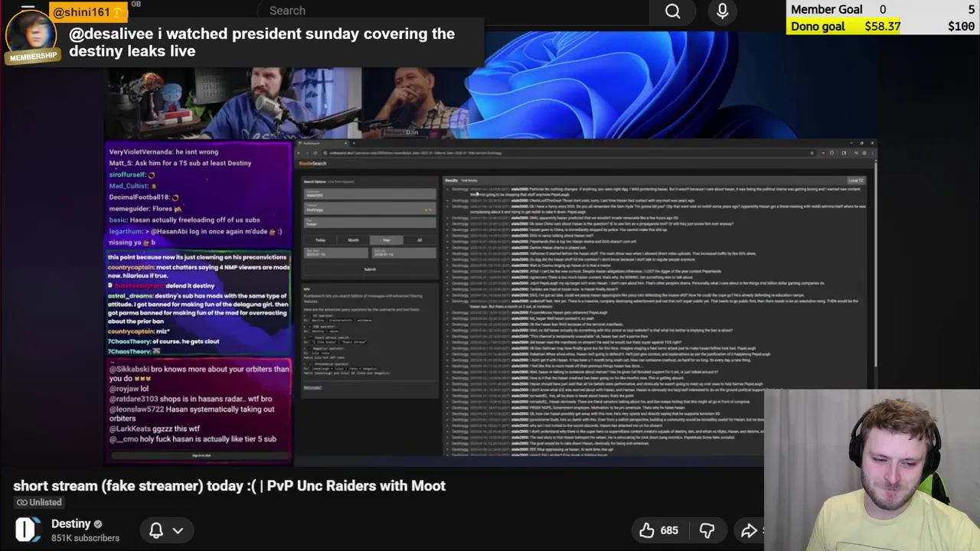This screenshot has width=980, height=551.
Task: Click the 851K subscribers text
Action: click(x=85, y=538)
